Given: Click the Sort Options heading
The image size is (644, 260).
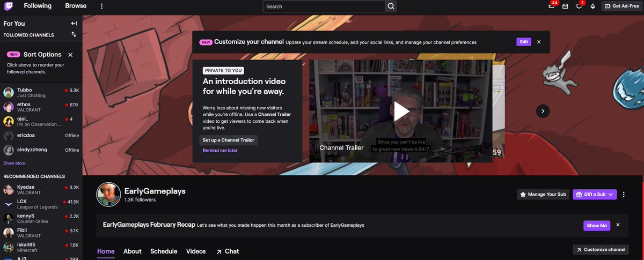Looking at the screenshot, I should click(x=42, y=55).
